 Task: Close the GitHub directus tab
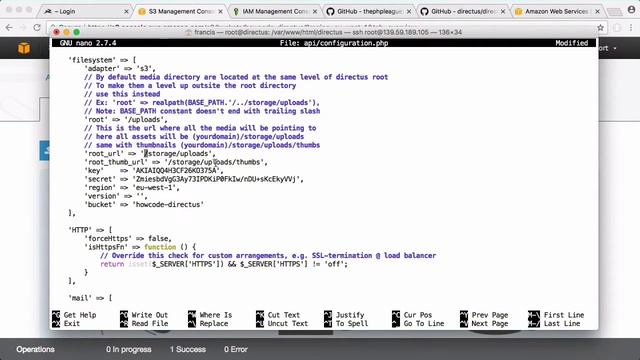click(x=503, y=11)
